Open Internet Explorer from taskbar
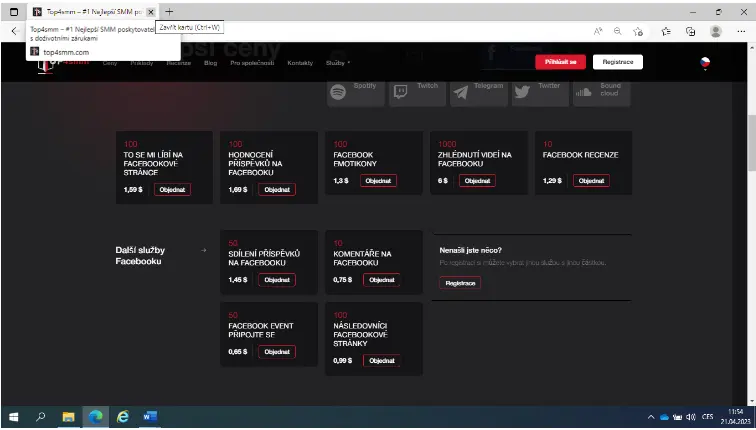 coord(123,417)
